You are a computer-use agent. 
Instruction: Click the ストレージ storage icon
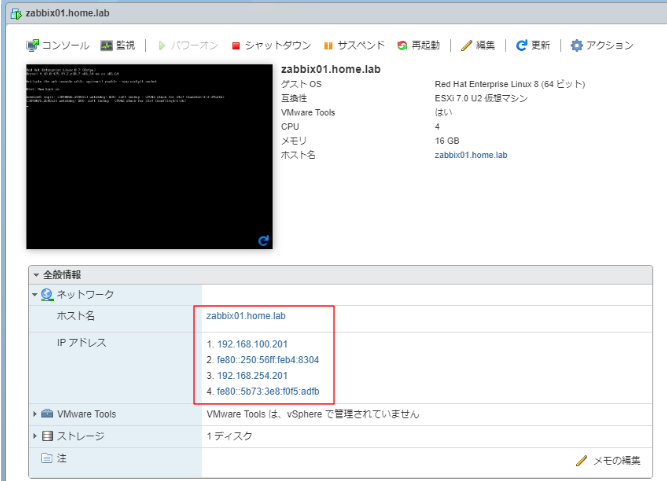pos(48,436)
